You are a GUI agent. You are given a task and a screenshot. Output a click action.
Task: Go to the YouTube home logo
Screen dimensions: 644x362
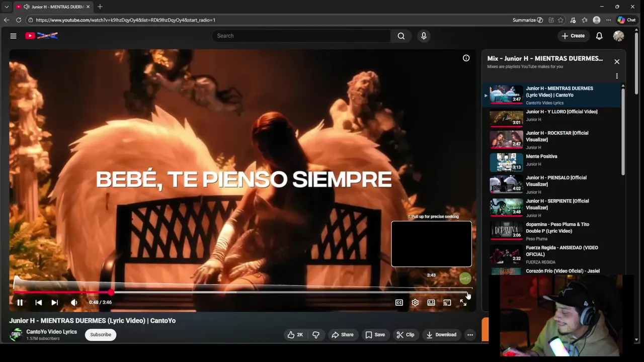42,36
